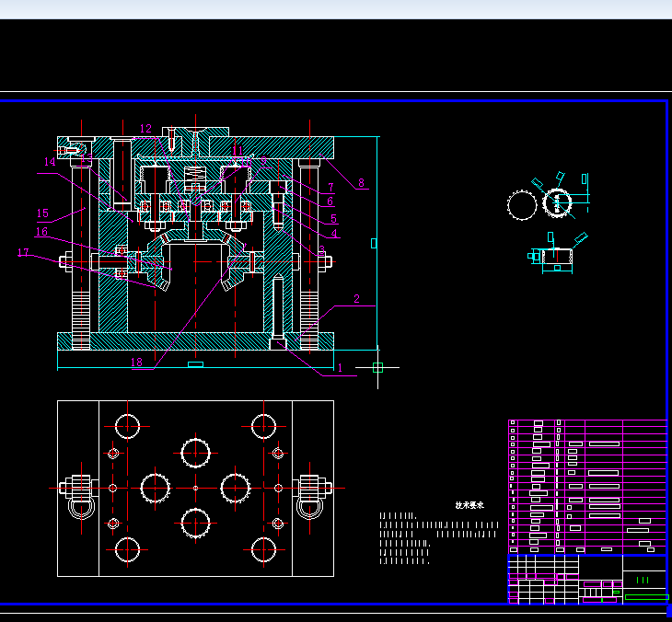
Task: Select the vertical height dimension text box
Action: pyautogui.click(x=374, y=243)
